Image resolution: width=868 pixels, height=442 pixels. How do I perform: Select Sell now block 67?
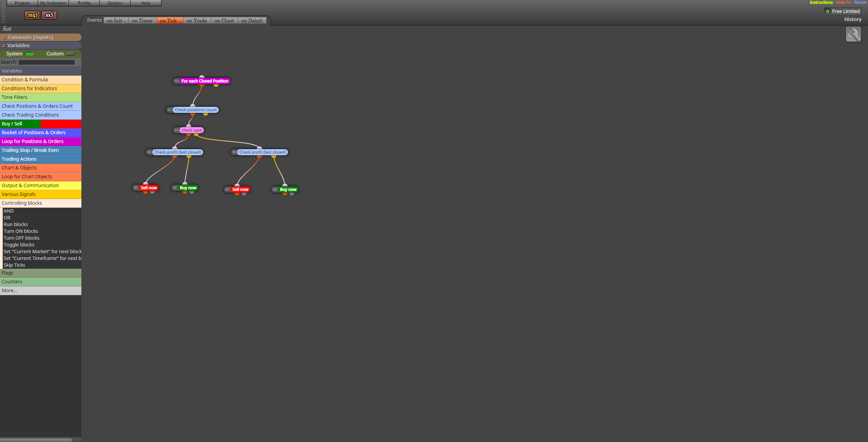240,189
